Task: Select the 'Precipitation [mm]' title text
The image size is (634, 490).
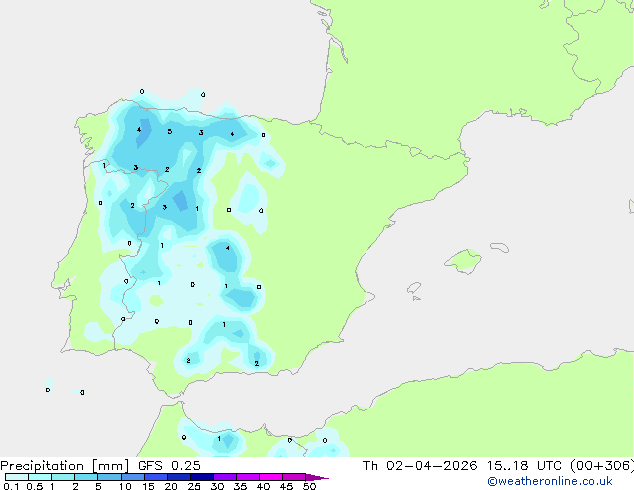Action: tap(65, 466)
